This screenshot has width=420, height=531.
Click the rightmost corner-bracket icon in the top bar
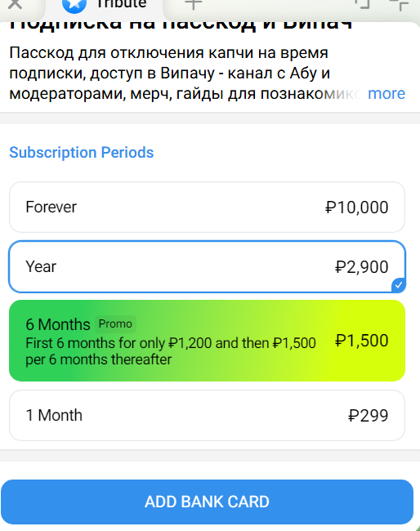tap(400, 4)
